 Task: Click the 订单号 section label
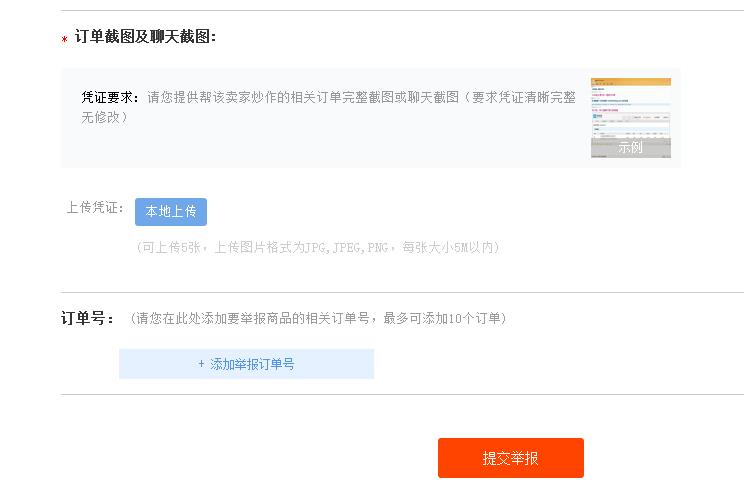pos(87,318)
